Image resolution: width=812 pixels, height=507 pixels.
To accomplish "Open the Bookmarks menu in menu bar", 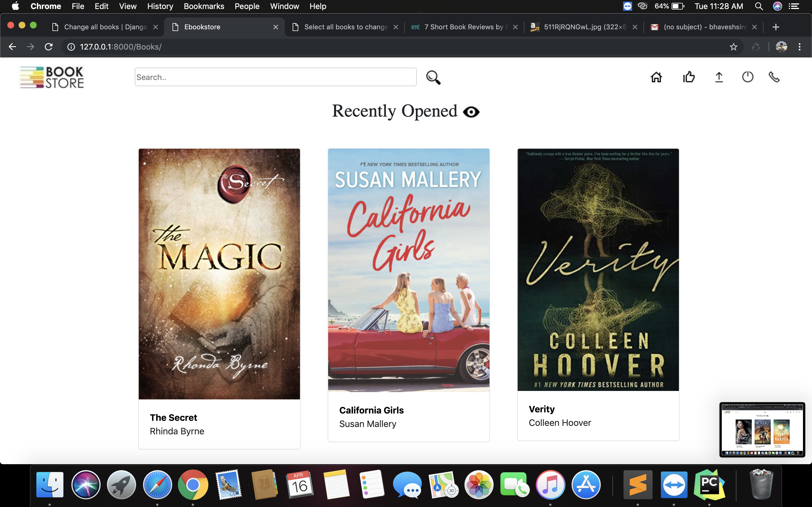I will click(204, 6).
